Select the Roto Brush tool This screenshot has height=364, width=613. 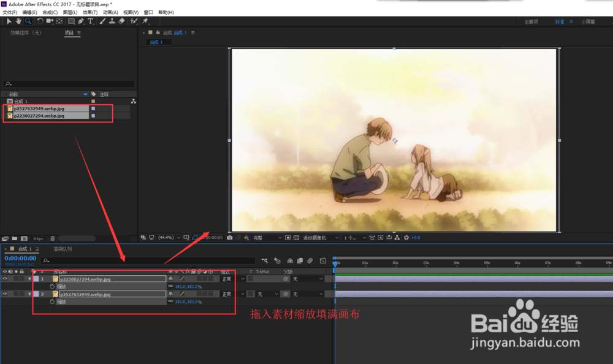click(x=134, y=21)
